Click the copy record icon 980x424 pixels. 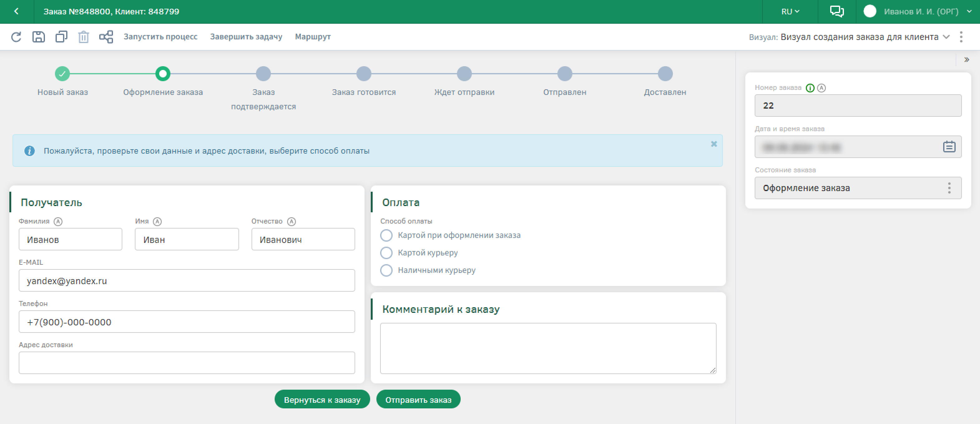click(x=61, y=37)
